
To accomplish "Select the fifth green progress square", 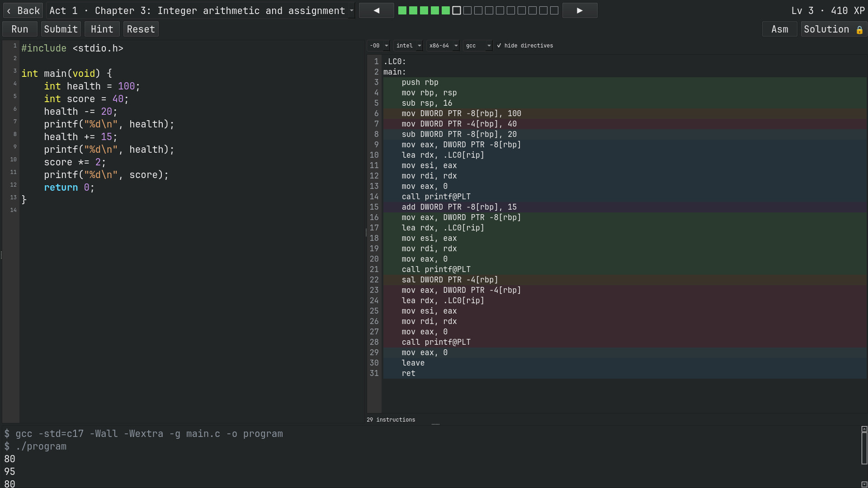I will coord(445,10).
